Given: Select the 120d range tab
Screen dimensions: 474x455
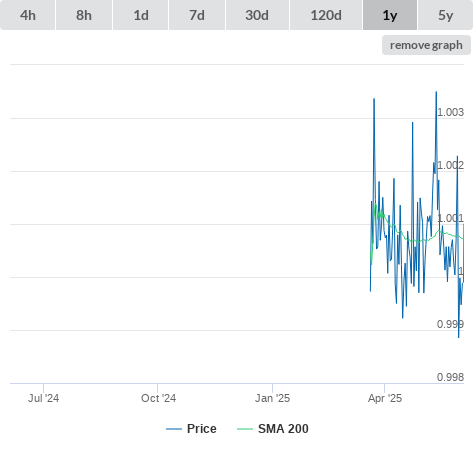Looking at the screenshot, I should point(326,15).
